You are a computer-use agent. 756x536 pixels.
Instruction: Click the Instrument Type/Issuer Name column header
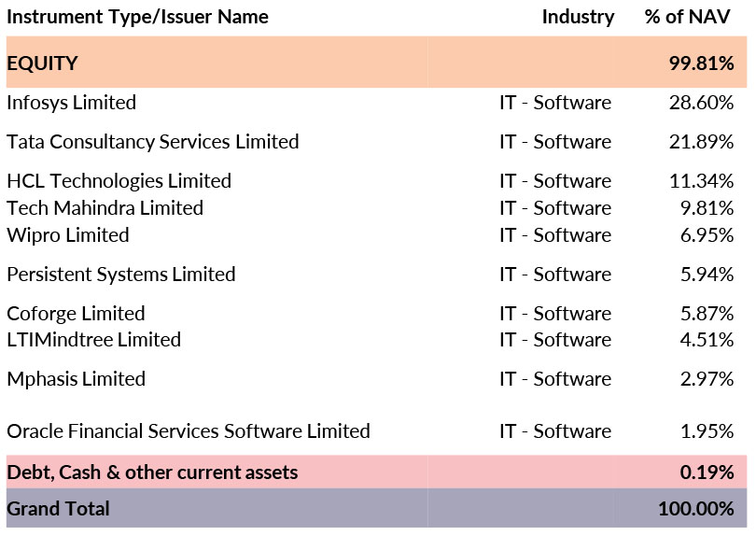click(x=137, y=17)
